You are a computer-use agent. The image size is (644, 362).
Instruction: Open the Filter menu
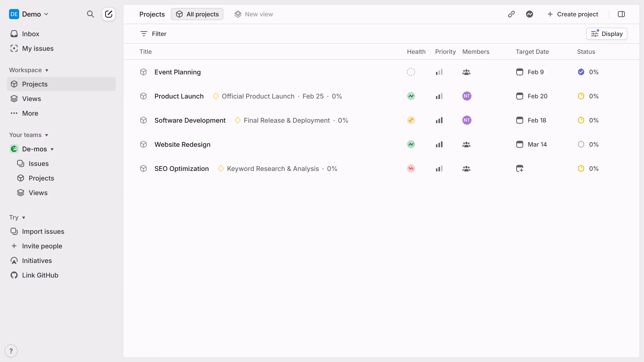153,34
